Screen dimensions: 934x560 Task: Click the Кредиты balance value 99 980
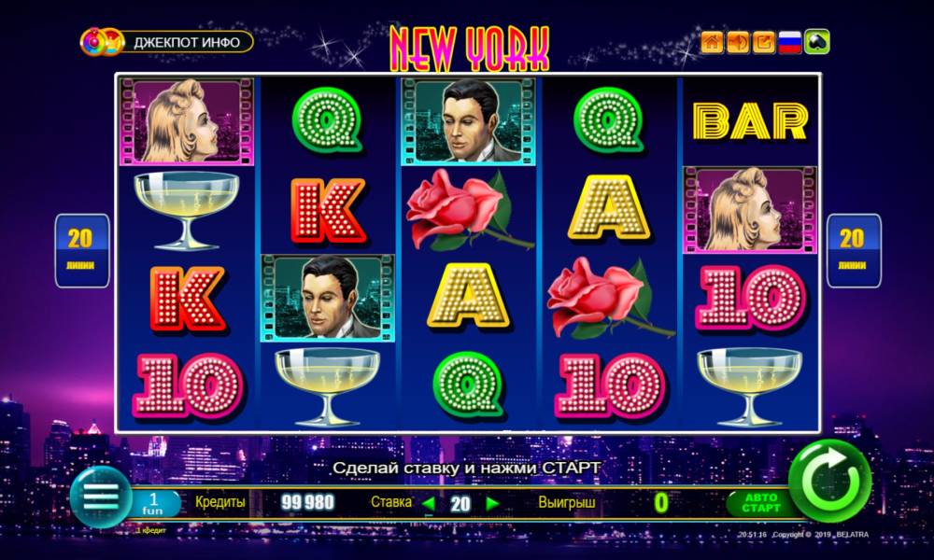[307, 503]
